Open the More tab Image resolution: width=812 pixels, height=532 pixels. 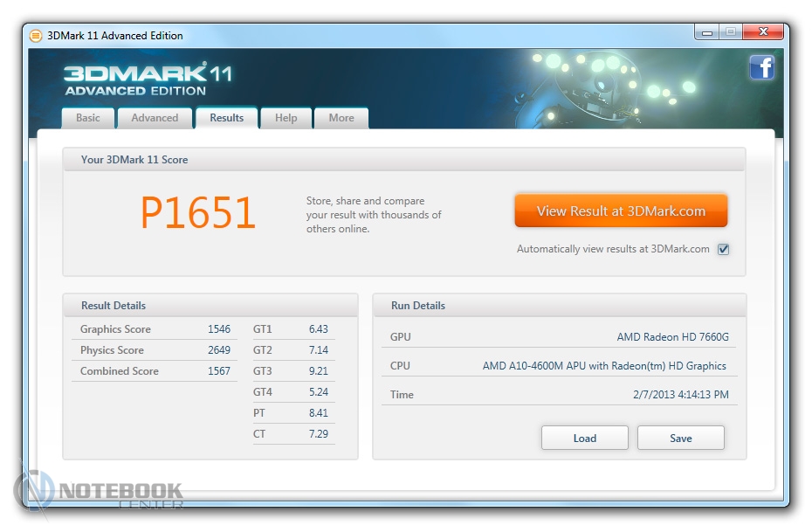(x=341, y=118)
